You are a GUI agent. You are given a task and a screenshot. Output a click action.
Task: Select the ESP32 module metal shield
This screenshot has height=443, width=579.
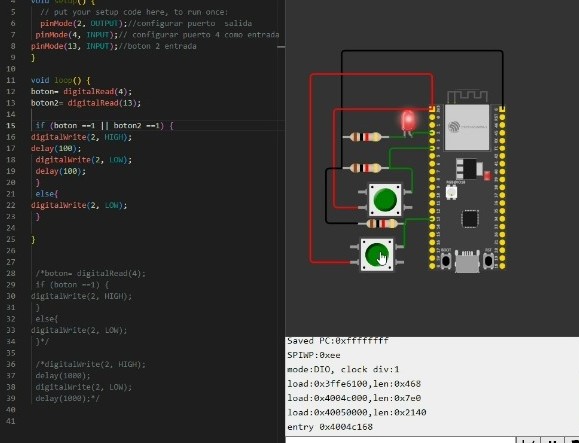point(467,127)
